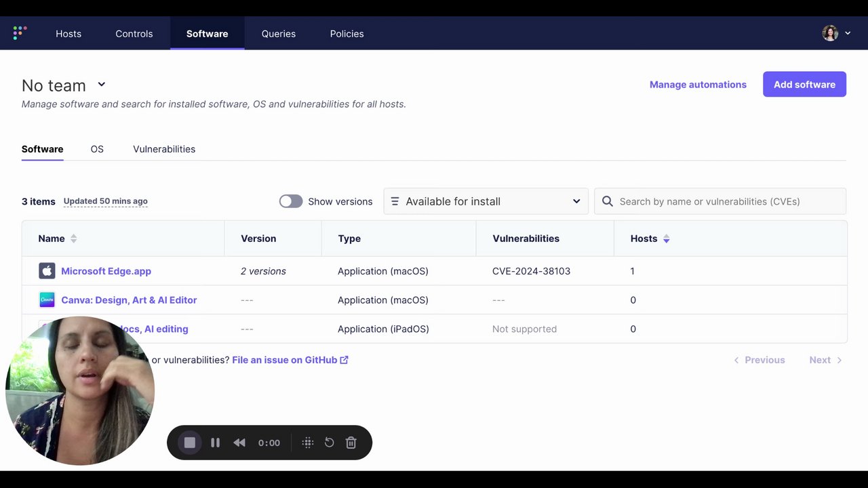Click the Fleet logo icon
The height and width of the screenshot is (488, 868).
click(x=20, y=33)
